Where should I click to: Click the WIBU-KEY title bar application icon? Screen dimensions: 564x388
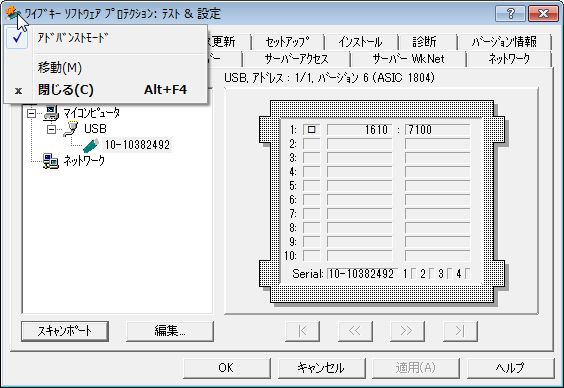(13, 14)
